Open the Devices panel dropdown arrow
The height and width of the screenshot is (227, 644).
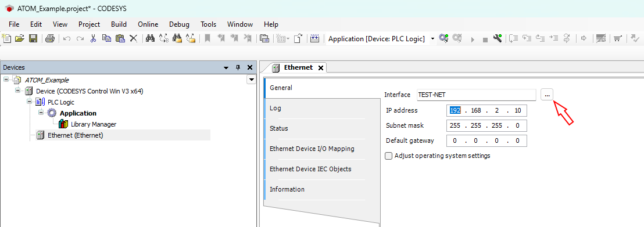[226, 68]
